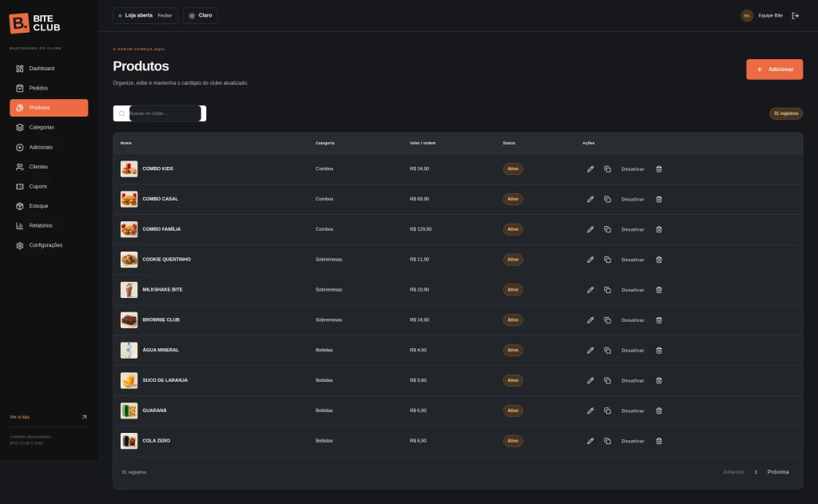Go to Pedidos in the sidebar

point(49,88)
